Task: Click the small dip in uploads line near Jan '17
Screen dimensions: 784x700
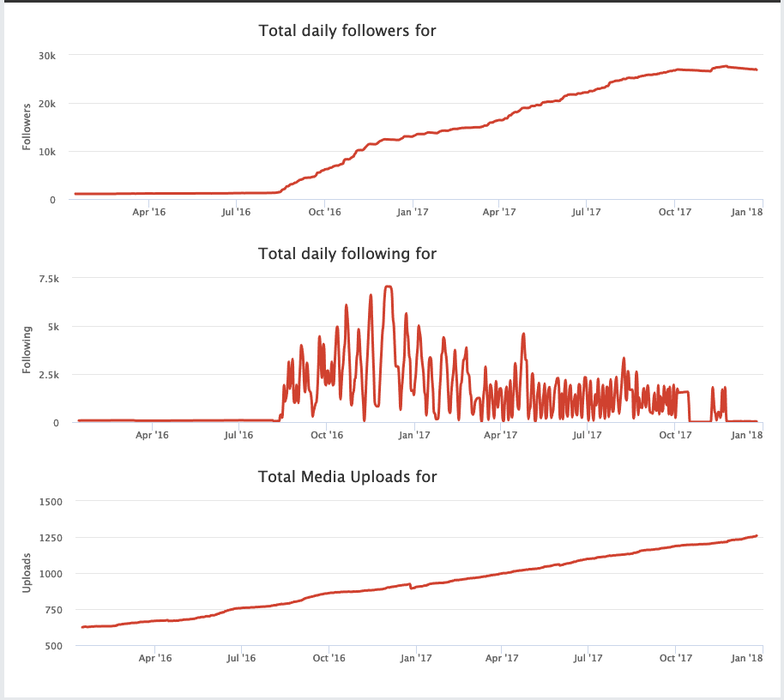Action: pyautogui.click(x=411, y=588)
